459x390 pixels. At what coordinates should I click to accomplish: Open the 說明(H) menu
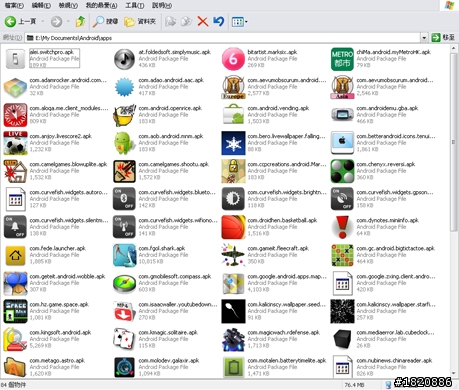[x=162, y=5]
